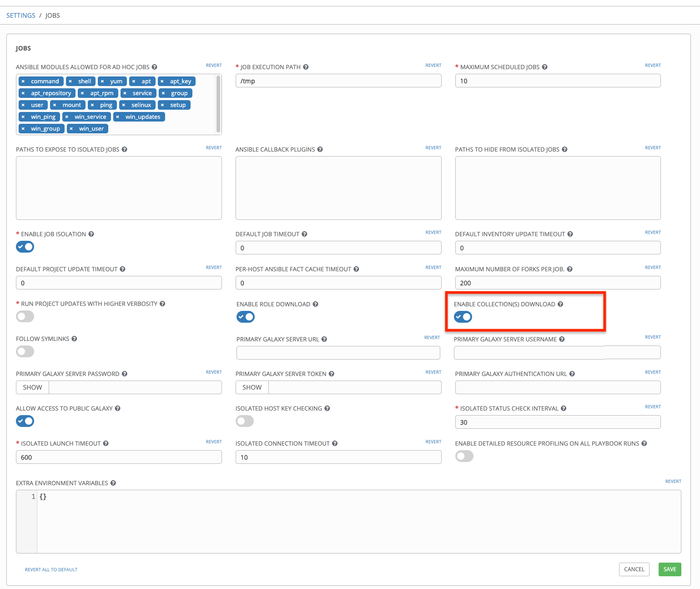Open help for Primary Galaxy Server Password

[x=125, y=374]
